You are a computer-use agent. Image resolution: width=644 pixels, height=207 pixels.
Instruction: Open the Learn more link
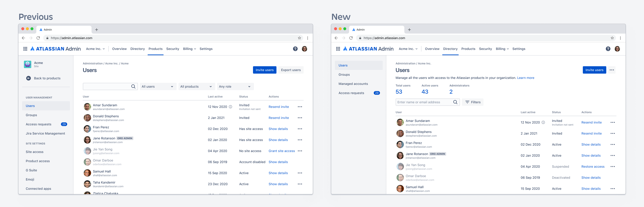(x=526, y=78)
